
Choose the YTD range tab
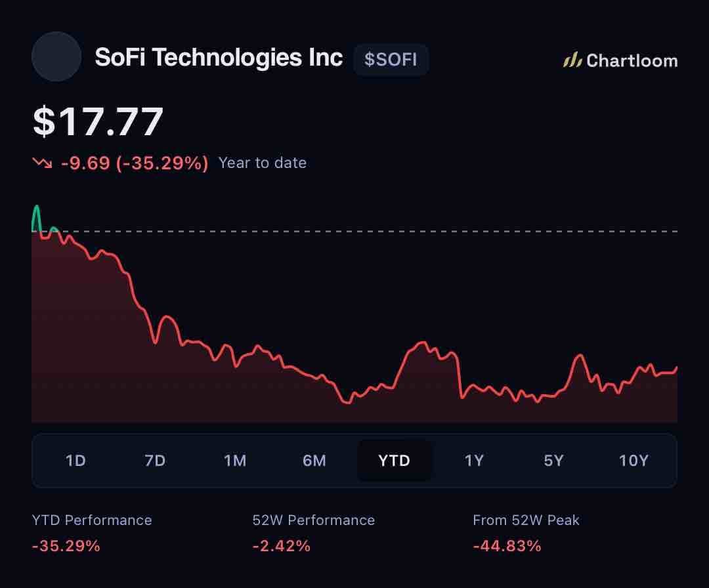[395, 461]
